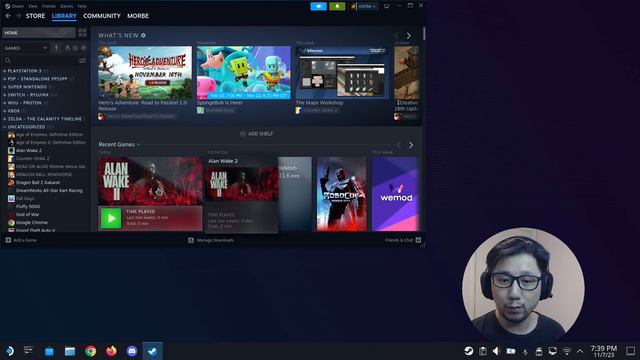Click the blue announcements button in title bar
The image size is (640, 360).
pos(318,6)
